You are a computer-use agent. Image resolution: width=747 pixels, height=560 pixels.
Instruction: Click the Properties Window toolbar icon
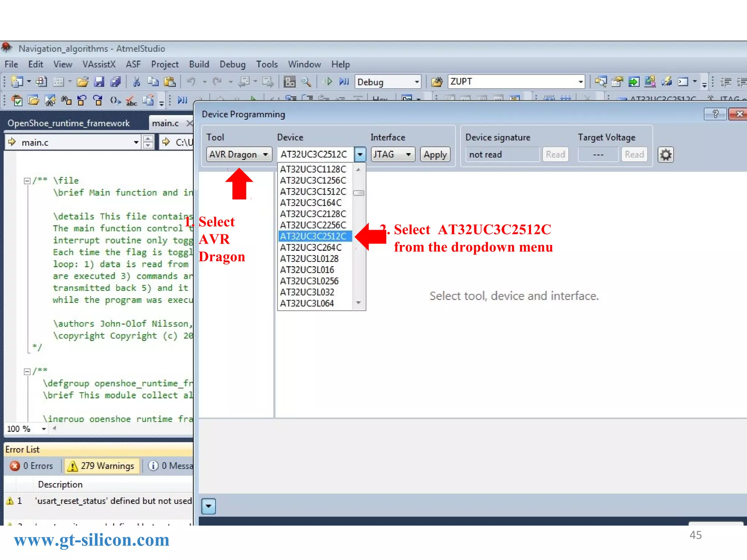(x=617, y=82)
